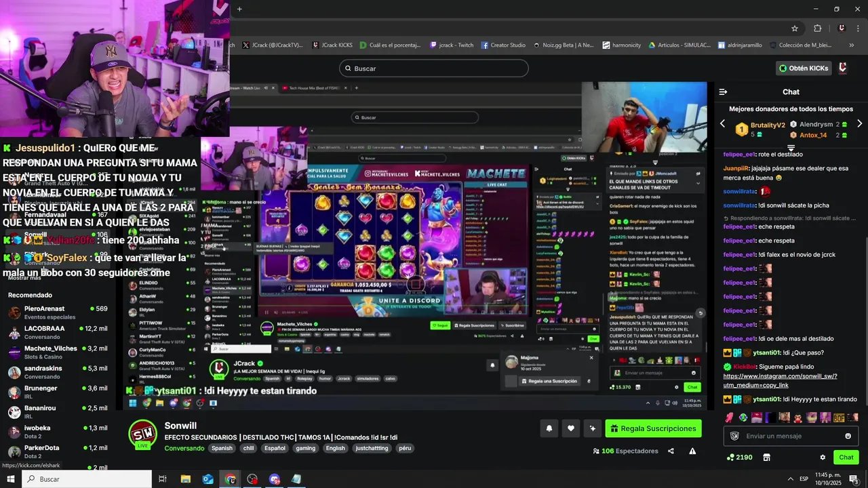Collapse the top donors panel handle
868x488 pixels.
click(x=791, y=147)
